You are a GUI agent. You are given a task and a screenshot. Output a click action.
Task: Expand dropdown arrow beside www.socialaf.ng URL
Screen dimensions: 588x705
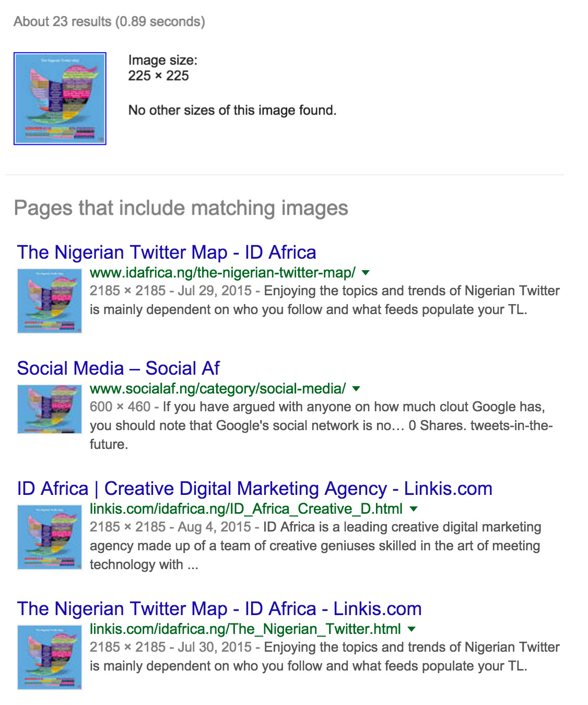356,389
